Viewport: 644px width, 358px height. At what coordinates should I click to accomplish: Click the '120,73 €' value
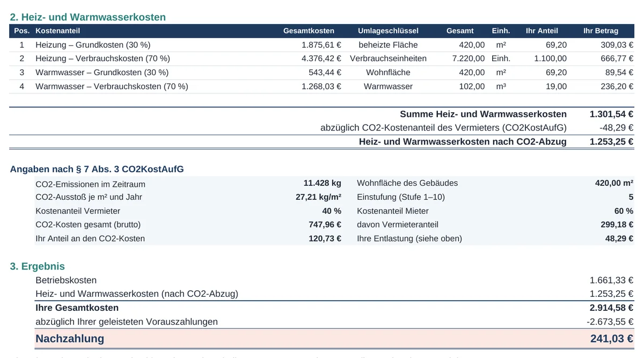(x=325, y=238)
